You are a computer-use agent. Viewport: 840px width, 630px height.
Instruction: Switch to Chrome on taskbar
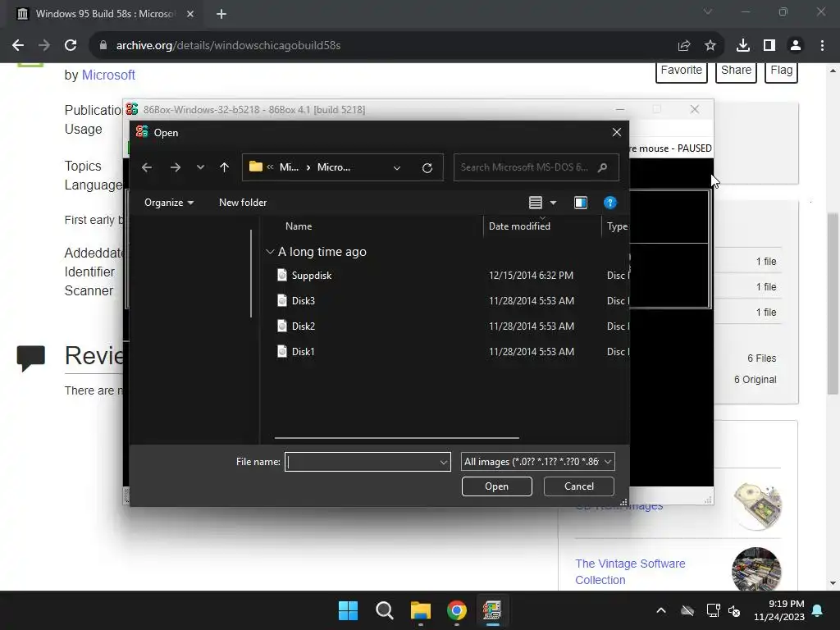456,610
